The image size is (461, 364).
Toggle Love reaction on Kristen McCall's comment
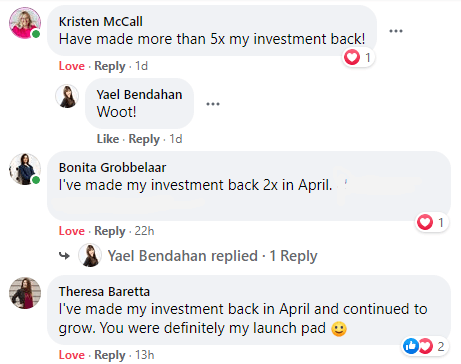pos(72,66)
